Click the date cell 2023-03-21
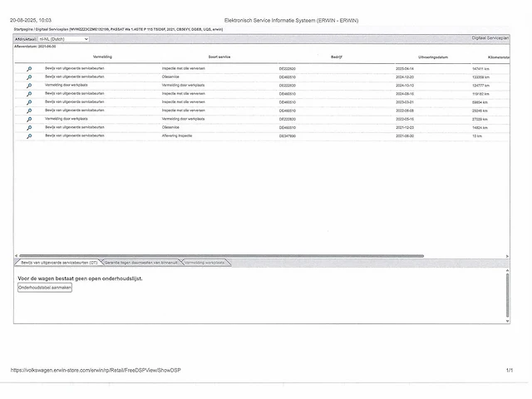Screen dimensions: 532x399 pos(405,102)
